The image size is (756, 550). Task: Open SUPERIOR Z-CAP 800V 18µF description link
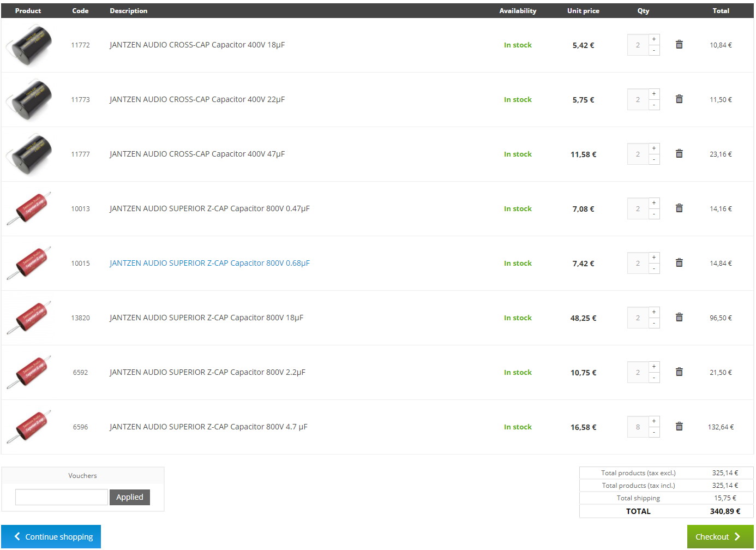point(206,318)
